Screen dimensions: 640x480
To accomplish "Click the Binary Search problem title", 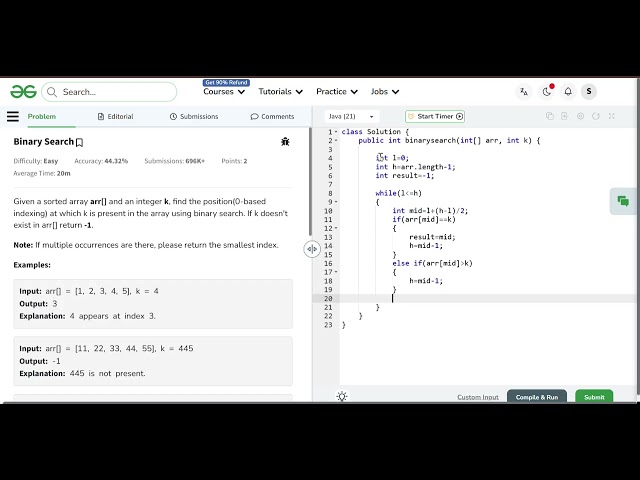I will (44, 142).
